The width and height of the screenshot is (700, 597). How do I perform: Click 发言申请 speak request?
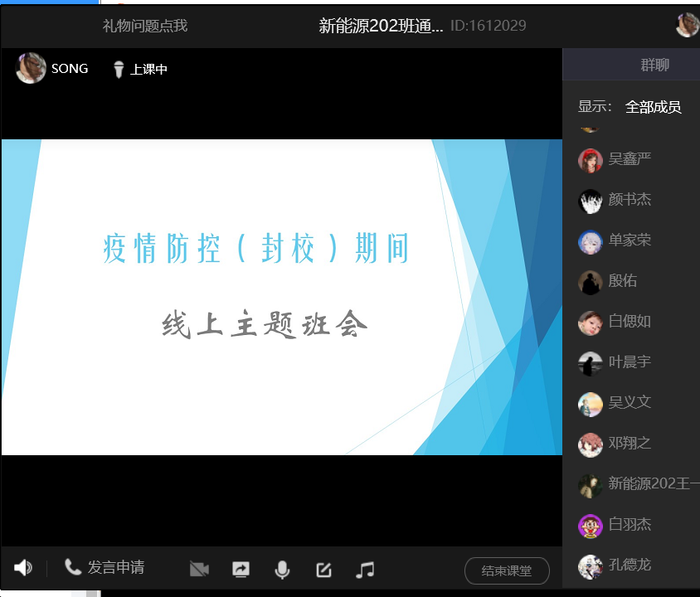[105, 568]
